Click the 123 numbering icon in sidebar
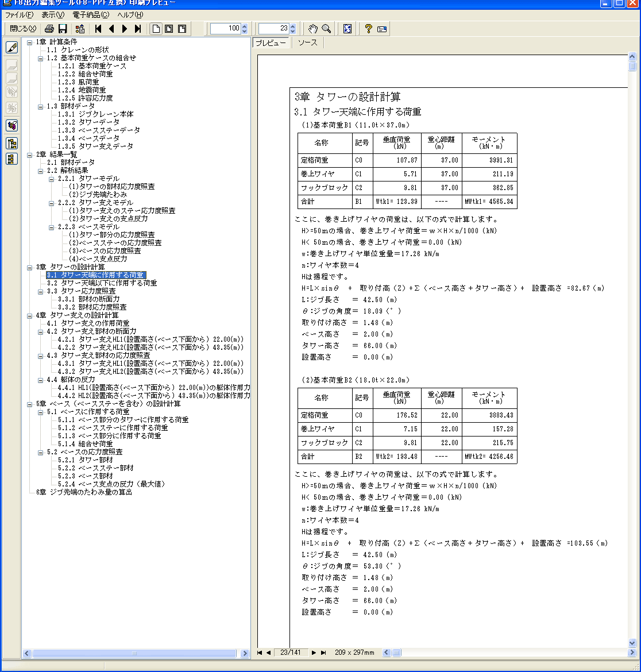The height and width of the screenshot is (672, 641). pyautogui.click(x=12, y=126)
